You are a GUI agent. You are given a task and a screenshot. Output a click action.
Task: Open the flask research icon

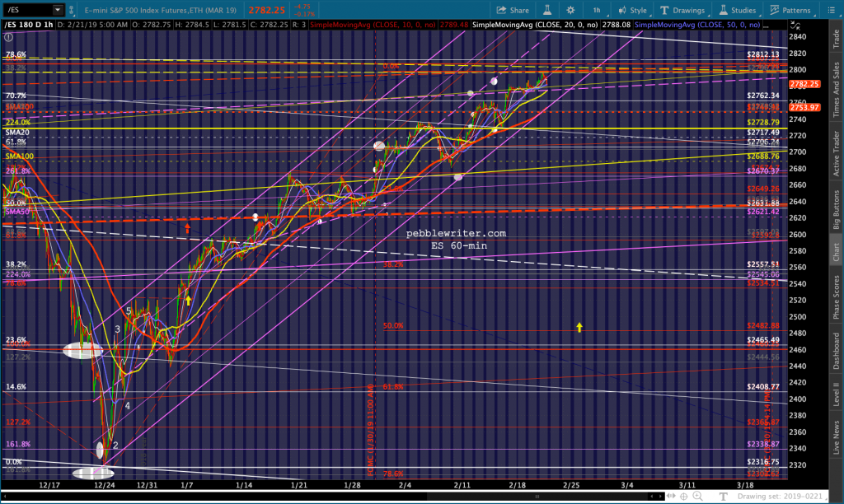(x=547, y=10)
